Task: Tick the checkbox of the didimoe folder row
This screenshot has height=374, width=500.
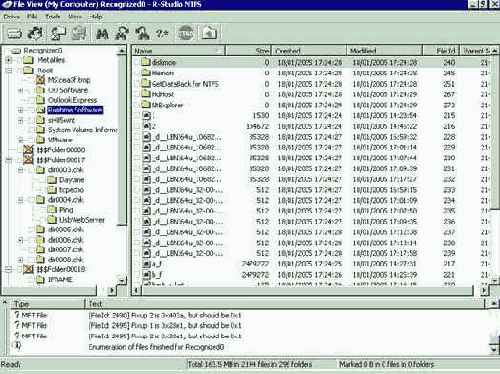Action: 137,62
